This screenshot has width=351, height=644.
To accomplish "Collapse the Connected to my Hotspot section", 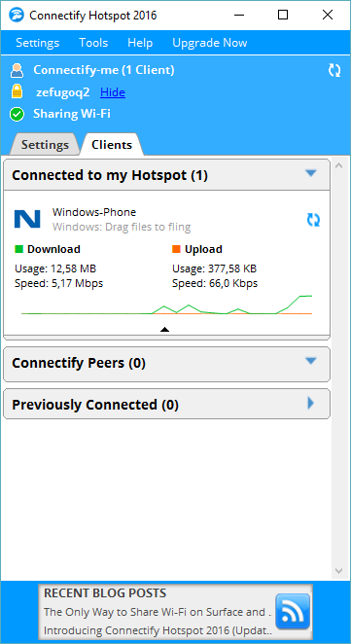I will [x=311, y=173].
